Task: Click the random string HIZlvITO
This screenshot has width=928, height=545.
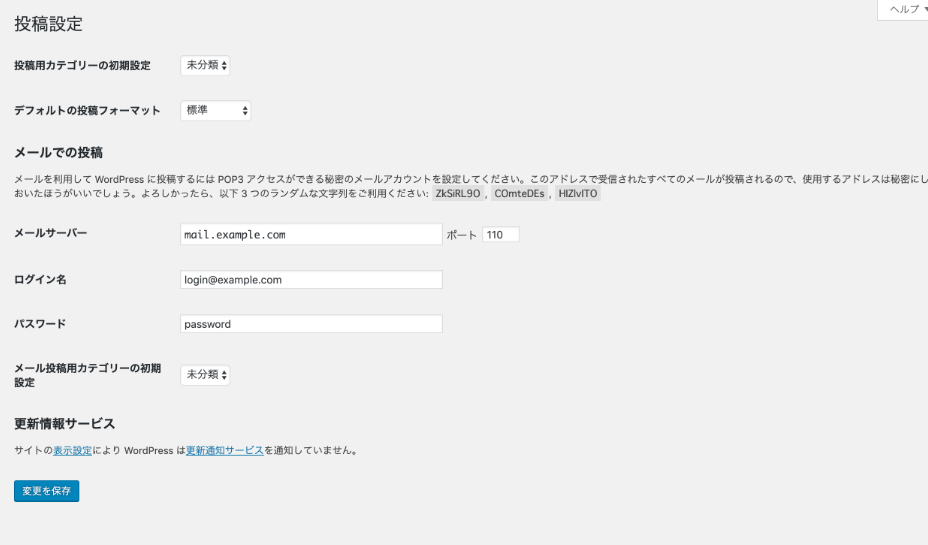Action: [578, 194]
